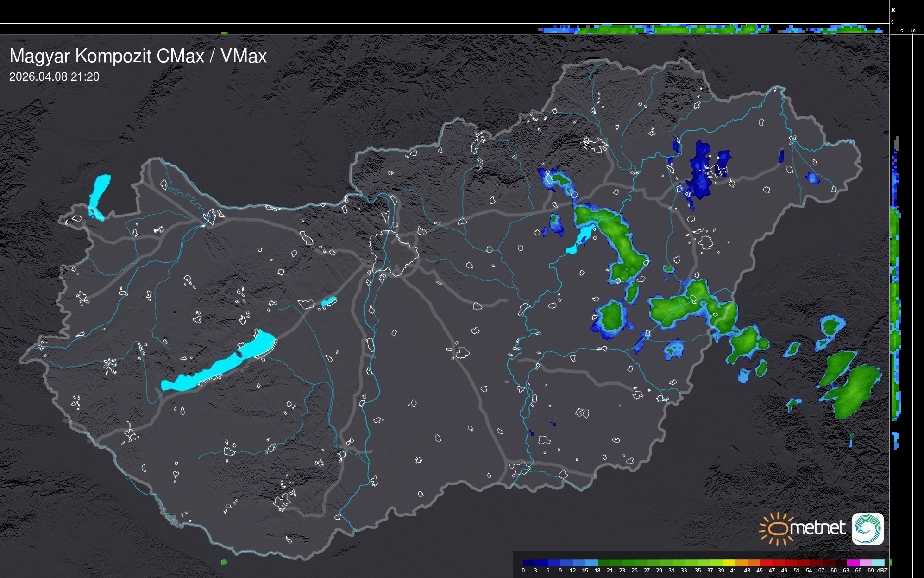Click the Magyar Kompozit CMax / VMax title

point(138,56)
